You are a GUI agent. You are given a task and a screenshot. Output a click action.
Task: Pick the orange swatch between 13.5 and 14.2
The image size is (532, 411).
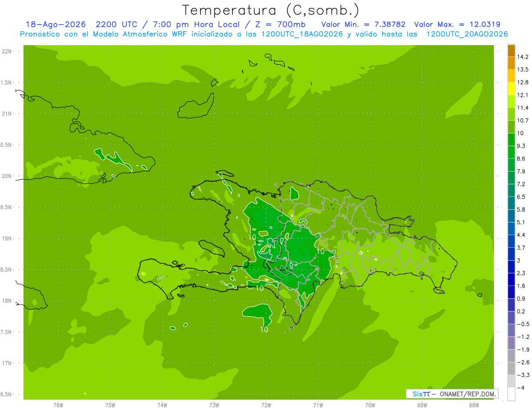point(511,63)
